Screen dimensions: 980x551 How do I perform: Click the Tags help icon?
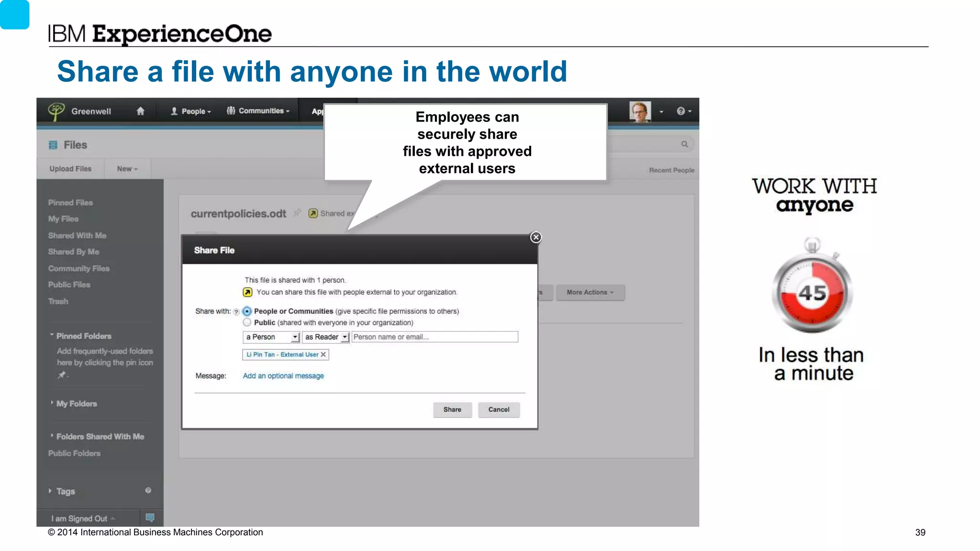click(x=148, y=491)
